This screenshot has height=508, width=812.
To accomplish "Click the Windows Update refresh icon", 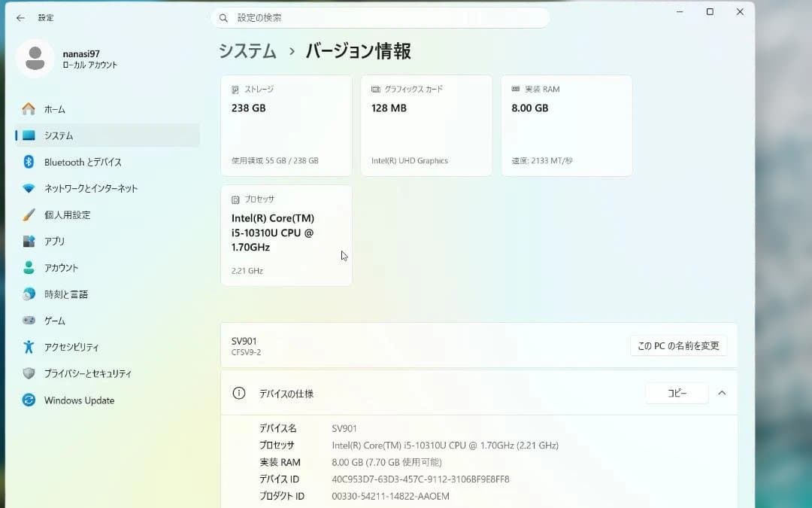I will tap(29, 400).
